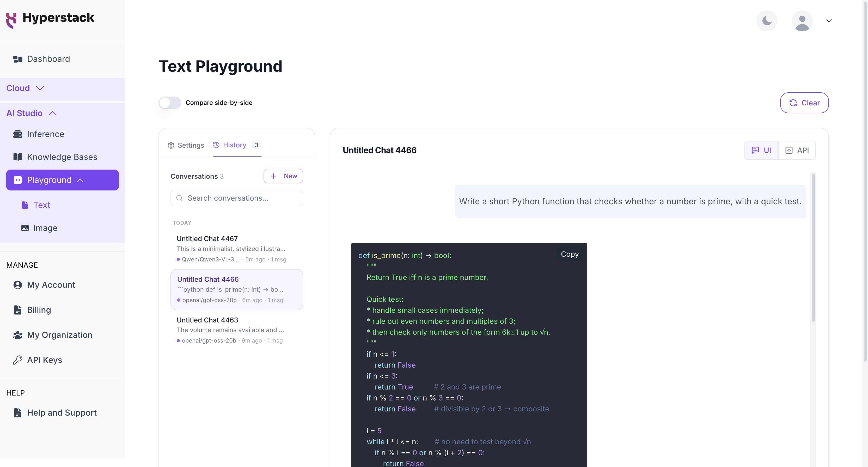Collapse the AI Studio section

click(53, 113)
